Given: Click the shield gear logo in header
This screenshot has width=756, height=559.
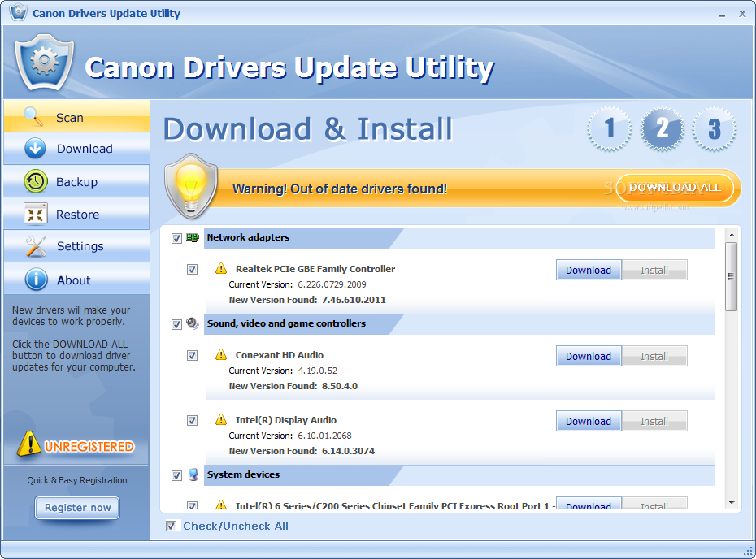Looking at the screenshot, I should click(x=45, y=62).
